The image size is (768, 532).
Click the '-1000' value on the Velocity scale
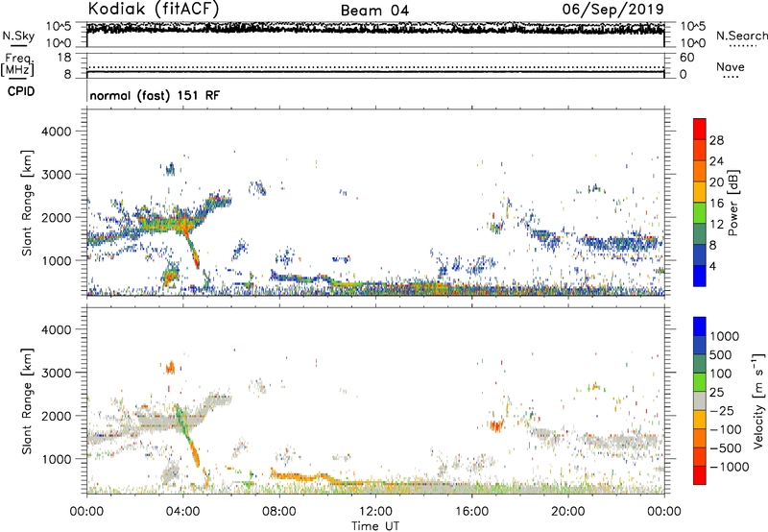[730, 467]
